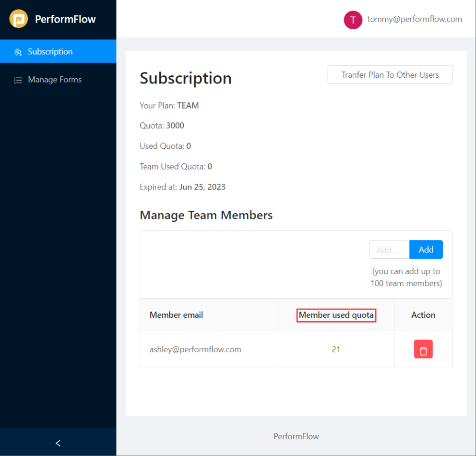Click the PerformFlow footer text
The width and height of the screenshot is (476, 456).
point(296,436)
